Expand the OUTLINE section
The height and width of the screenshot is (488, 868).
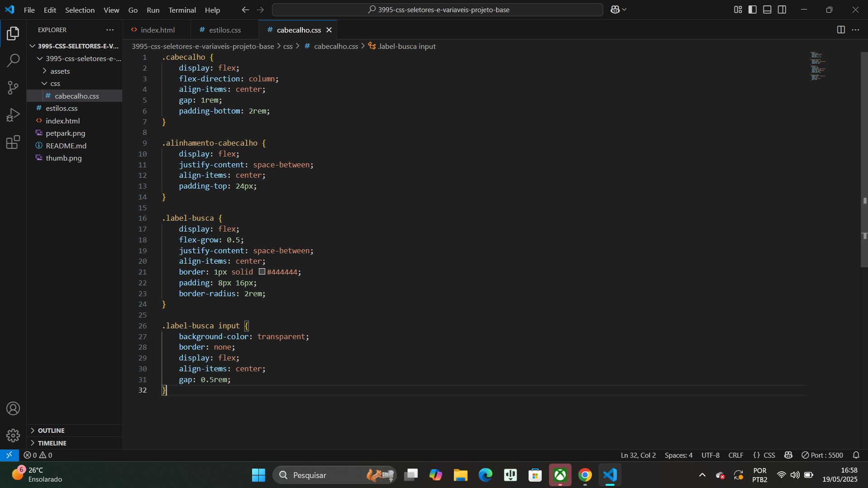(75, 431)
